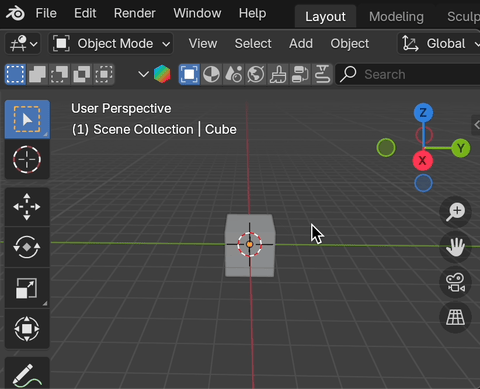Choose the set new selection mode
Viewport: 480px width, 389px height.
tap(15, 74)
